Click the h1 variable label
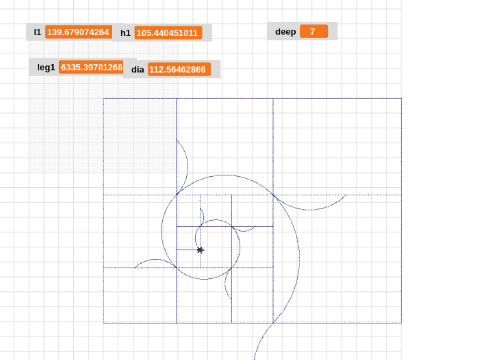Screen dimensions: 480x360 point(125,33)
